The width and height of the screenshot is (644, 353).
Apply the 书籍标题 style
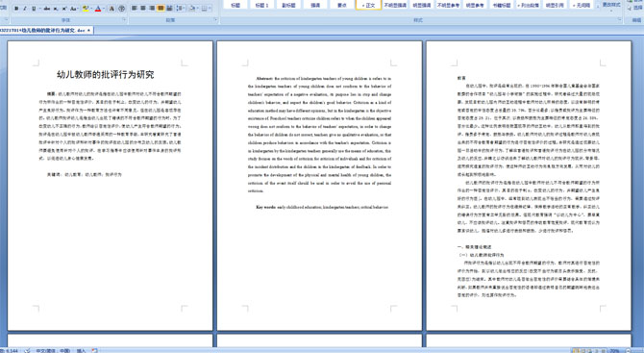tap(502, 4)
